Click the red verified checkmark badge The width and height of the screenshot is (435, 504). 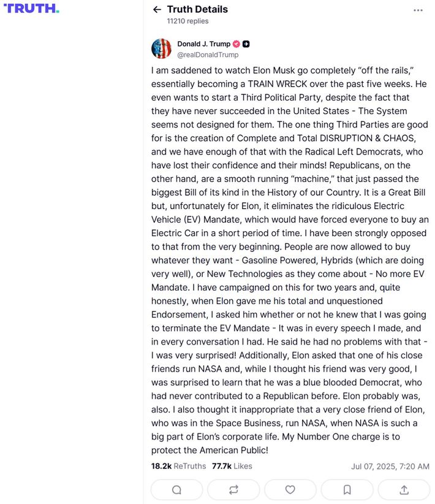(236, 44)
